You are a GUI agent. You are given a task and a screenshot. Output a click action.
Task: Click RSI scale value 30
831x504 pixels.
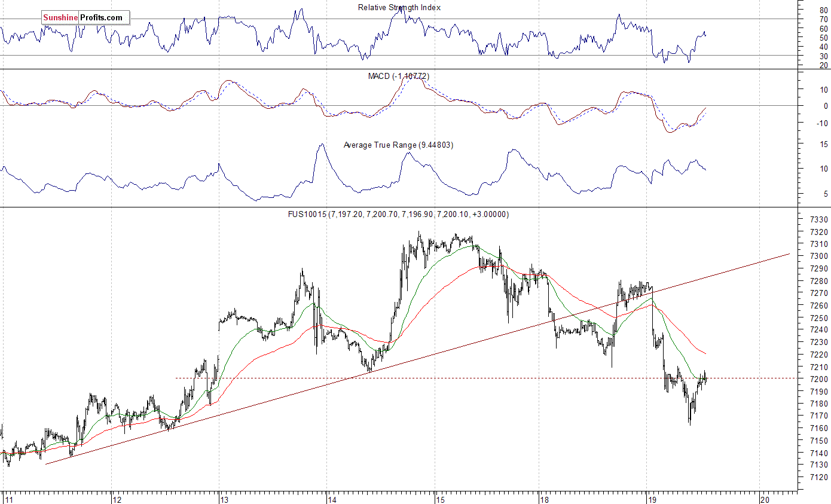click(824, 56)
